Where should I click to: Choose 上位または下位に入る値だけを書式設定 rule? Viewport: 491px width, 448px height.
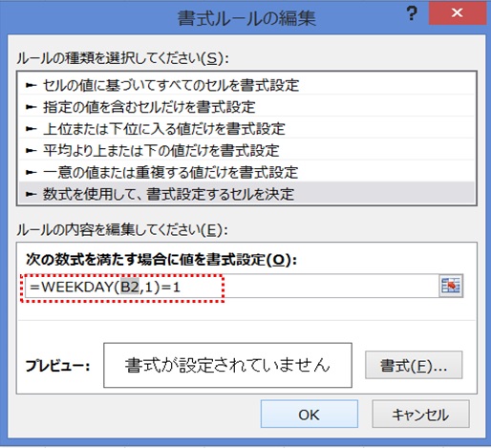click(x=246, y=129)
